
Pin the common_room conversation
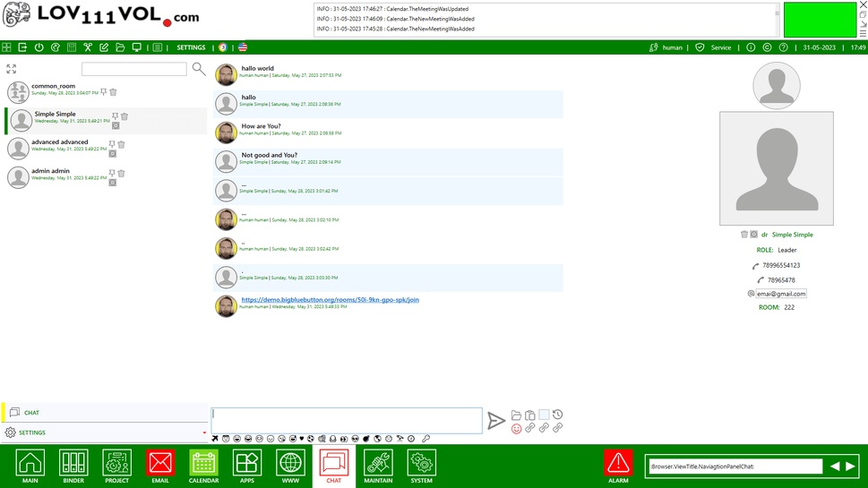(x=104, y=92)
